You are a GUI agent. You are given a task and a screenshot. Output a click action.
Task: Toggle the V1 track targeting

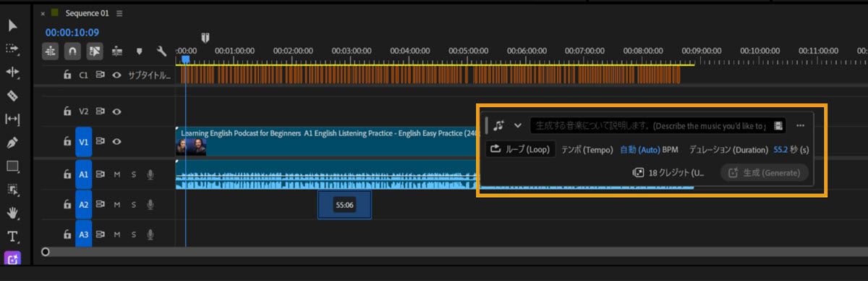point(84,143)
